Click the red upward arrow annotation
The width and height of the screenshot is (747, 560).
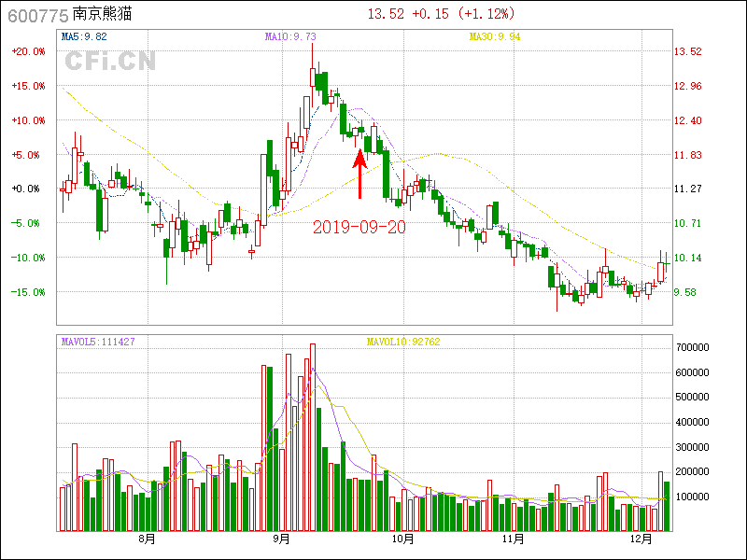359,174
